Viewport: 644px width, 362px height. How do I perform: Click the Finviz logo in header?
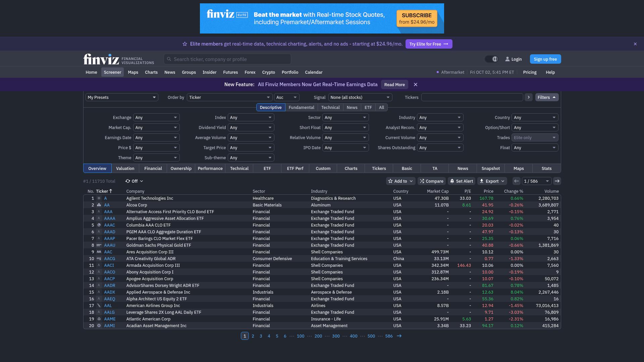pos(119,59)
